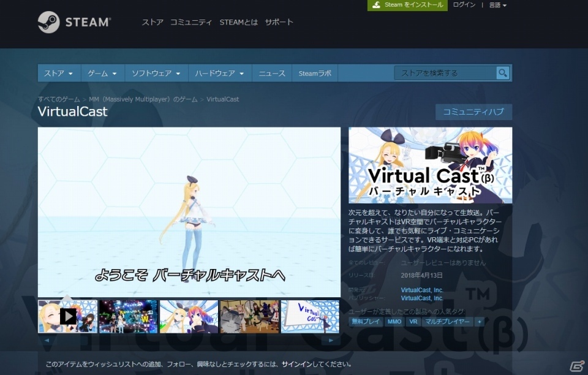
Task: Click the right thumbnail scroll arrow
Action: 331,341
